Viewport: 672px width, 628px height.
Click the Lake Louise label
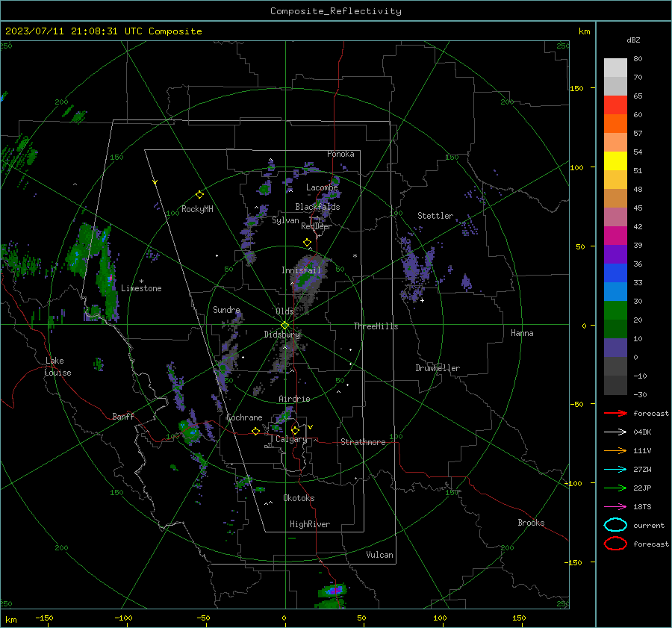pyautogui.click(x=57, y=367)
